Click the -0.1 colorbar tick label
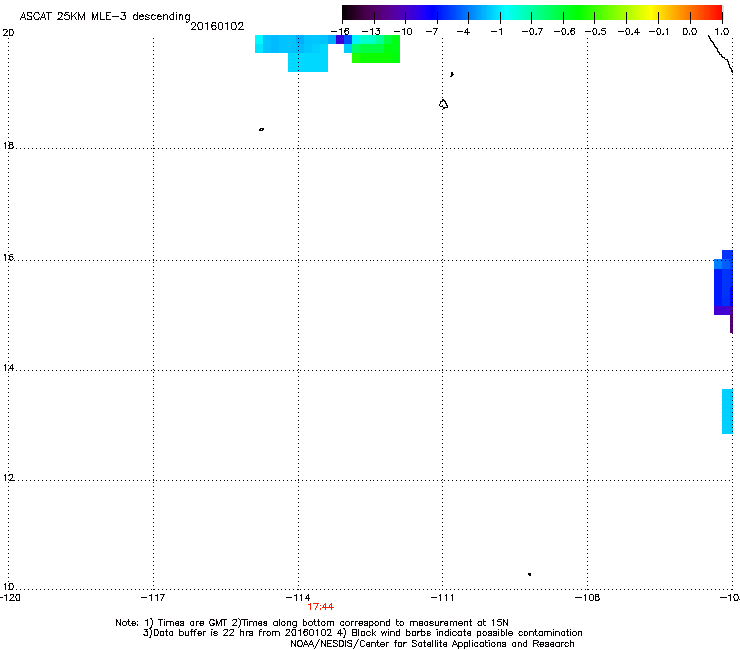740x650 pixels. pos(659,32)
